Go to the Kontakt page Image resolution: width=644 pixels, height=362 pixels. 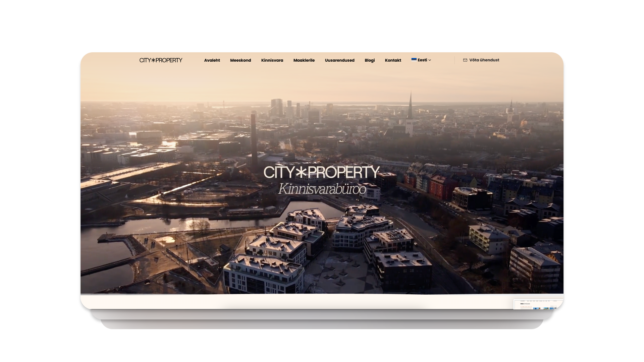[x=393, y=60]
